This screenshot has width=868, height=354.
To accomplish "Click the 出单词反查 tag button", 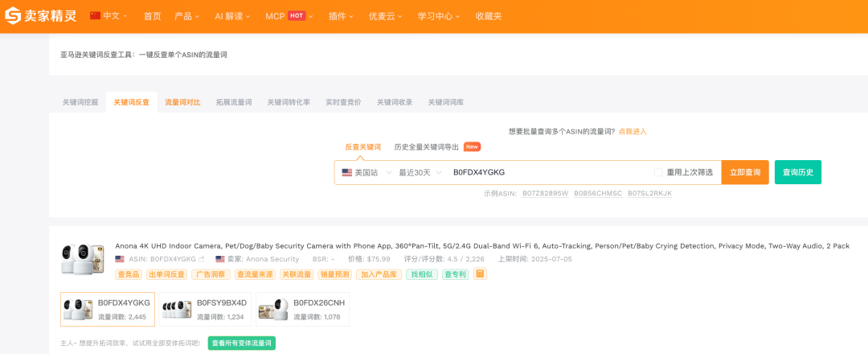I will [x=166, y=274].
